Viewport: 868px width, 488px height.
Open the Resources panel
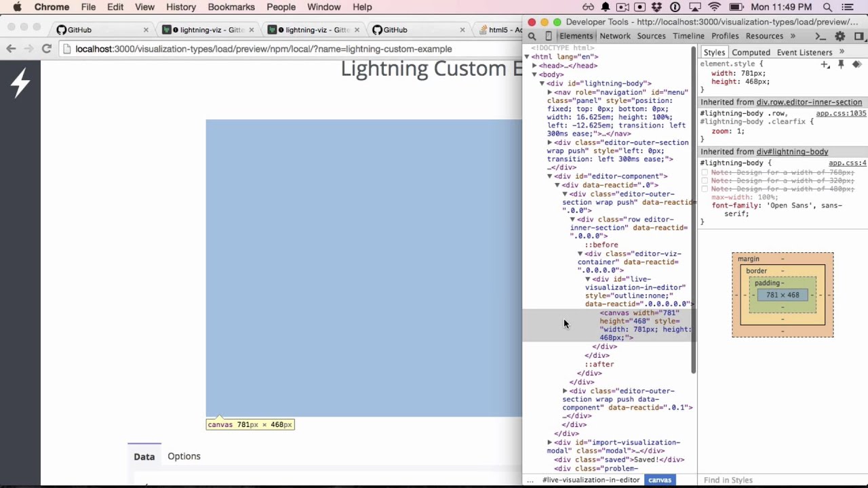click(764, 36)
